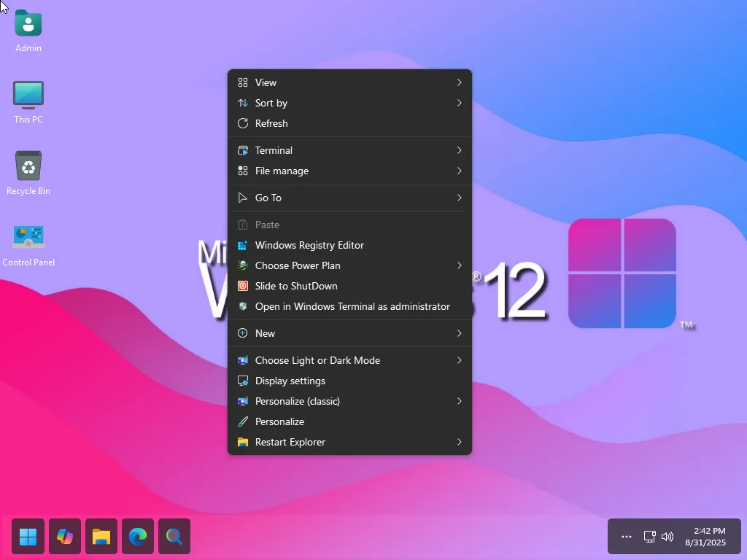The image size is (747, 560).
Task: Click the brush icon beside Personalize
Action: [x=243, y=421]
